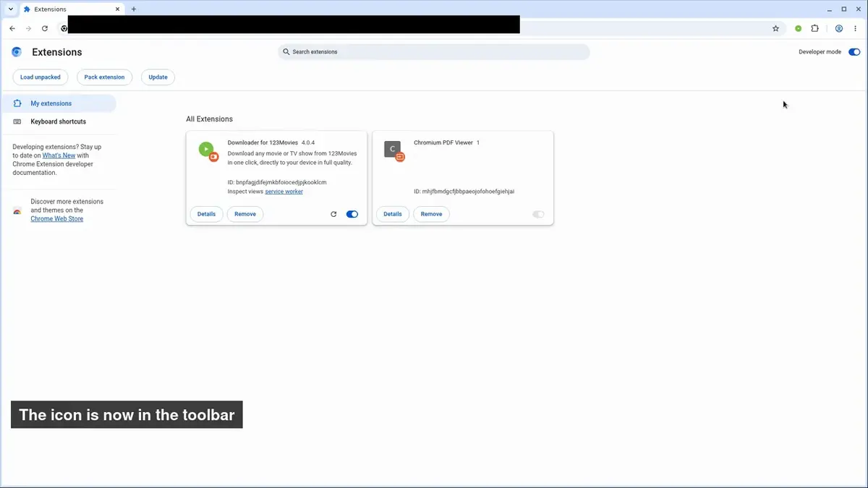Click the Downloader for 123Movies green icon
The width and height of the screenshot is (868, 488).
click(207, 150)
